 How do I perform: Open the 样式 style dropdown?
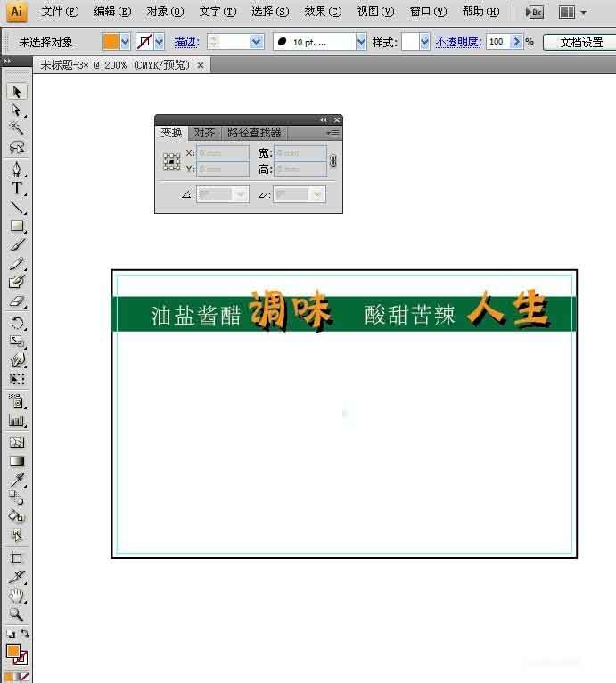424,42
